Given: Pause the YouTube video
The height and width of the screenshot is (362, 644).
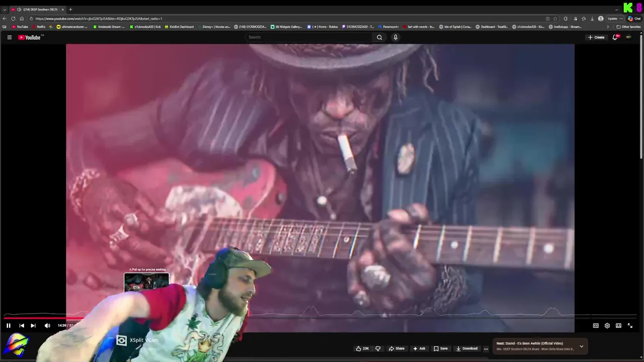Looking at the screenshot, I should [x=9, y=326].
